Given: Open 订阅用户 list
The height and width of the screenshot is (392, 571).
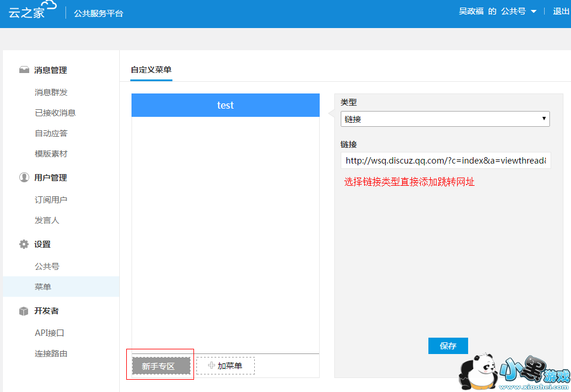Looking at the screenshot, I should tap(51, 200).
